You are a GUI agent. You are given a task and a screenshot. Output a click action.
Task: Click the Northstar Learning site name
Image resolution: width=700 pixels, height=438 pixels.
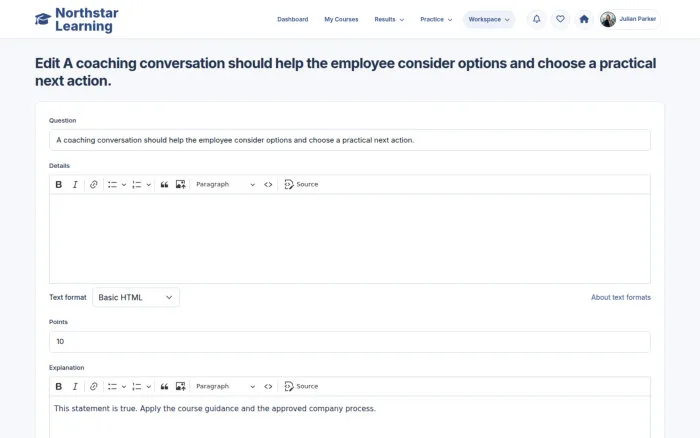click(x=87, y=20)
